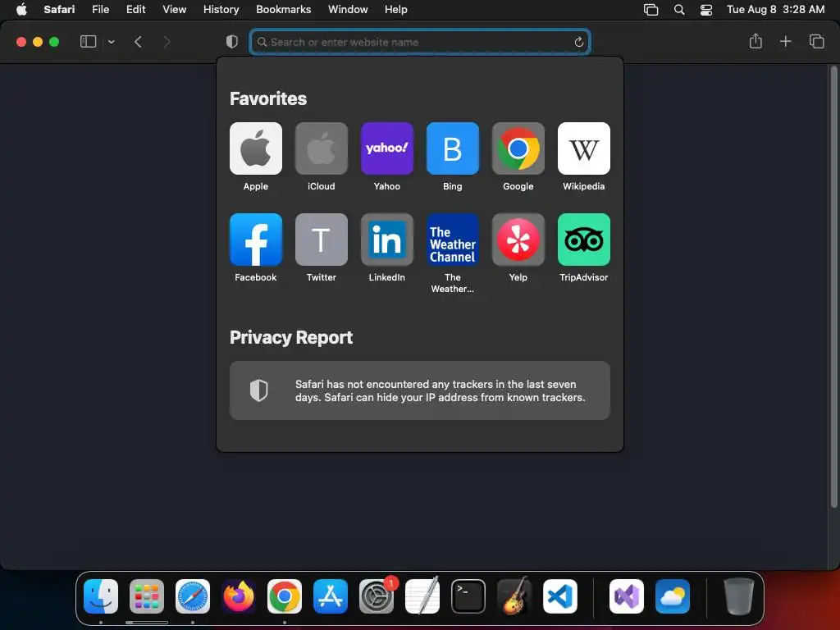This screenshot has width=840, height=630.
Task: Launch Finder from the Dock
Action: [101, 596]
